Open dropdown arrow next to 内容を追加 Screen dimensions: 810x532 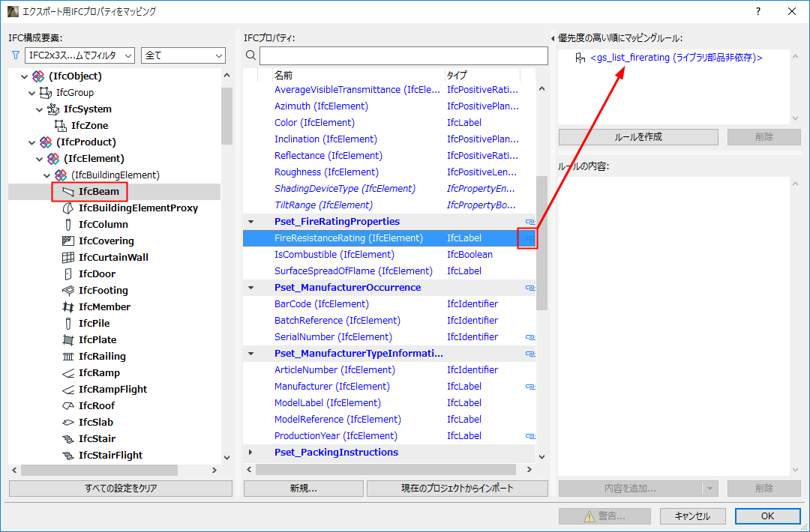[x=709, y=489]
